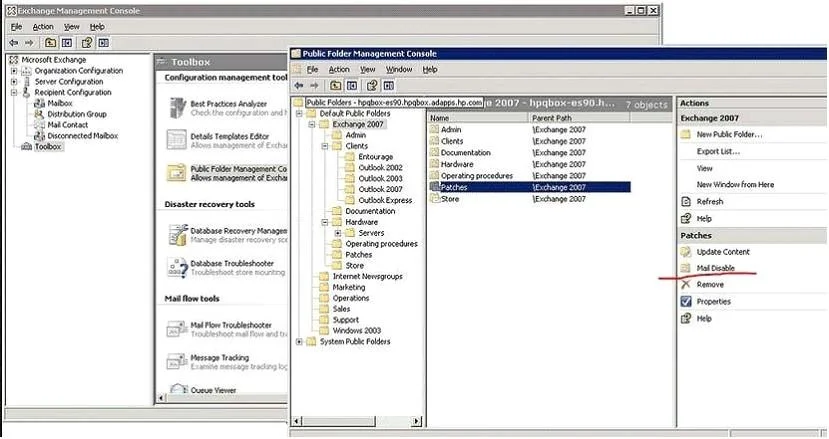This screenshot has height=439, width=829.
Task: Open Message Tracking tool icon
Action: point(177,362)
